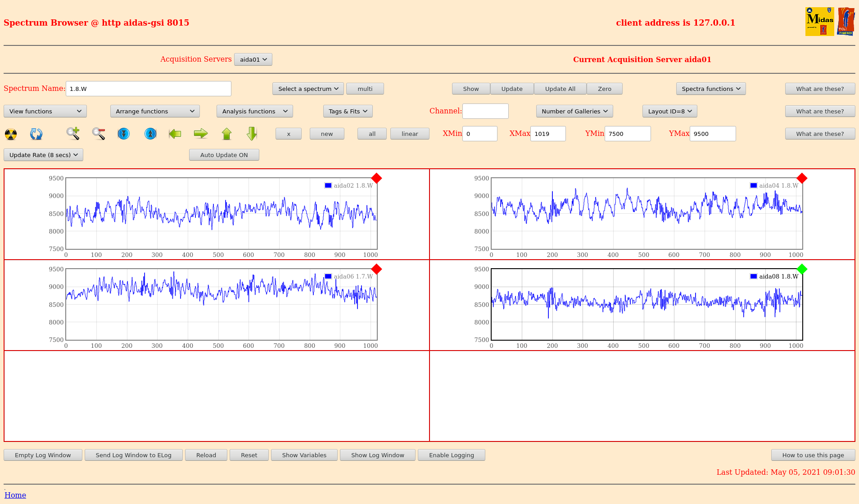Open the Tags & Fits dropdown
859x504 pixels.
coord(348,111)
